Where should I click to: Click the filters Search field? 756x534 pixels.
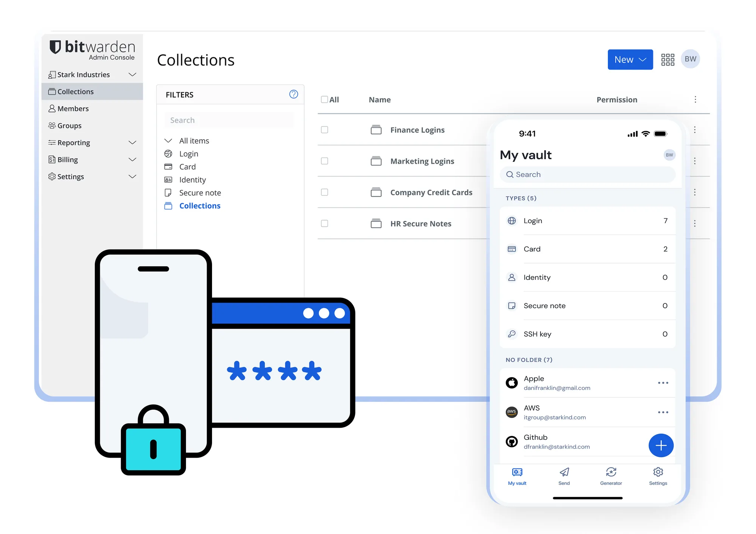[229, 120]
